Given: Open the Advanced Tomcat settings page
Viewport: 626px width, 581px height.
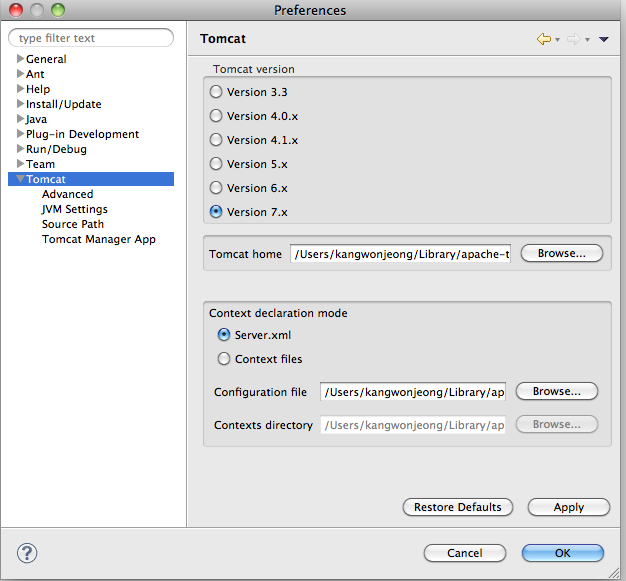Looking at the screenshot, I should tap(67, 194).
